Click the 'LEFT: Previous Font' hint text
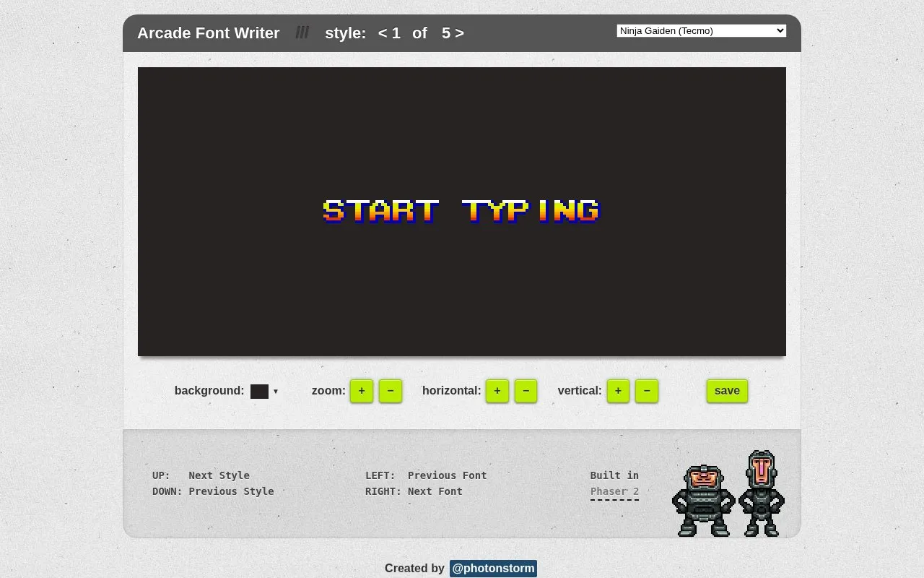The width and height of the screenshot is (924, 578). pos(426,475)
